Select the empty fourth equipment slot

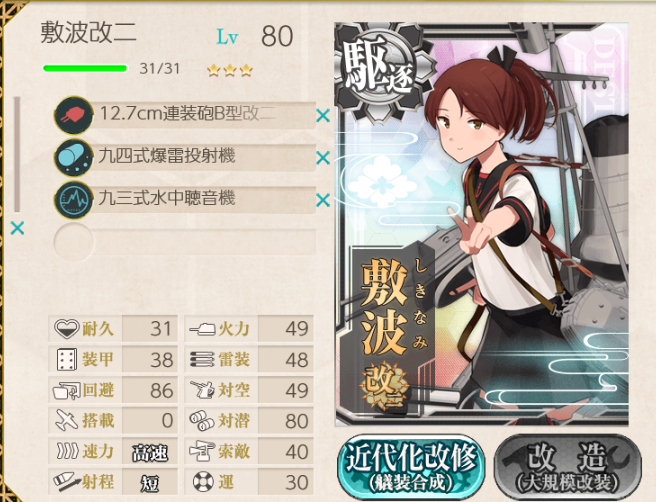point(185,242)
